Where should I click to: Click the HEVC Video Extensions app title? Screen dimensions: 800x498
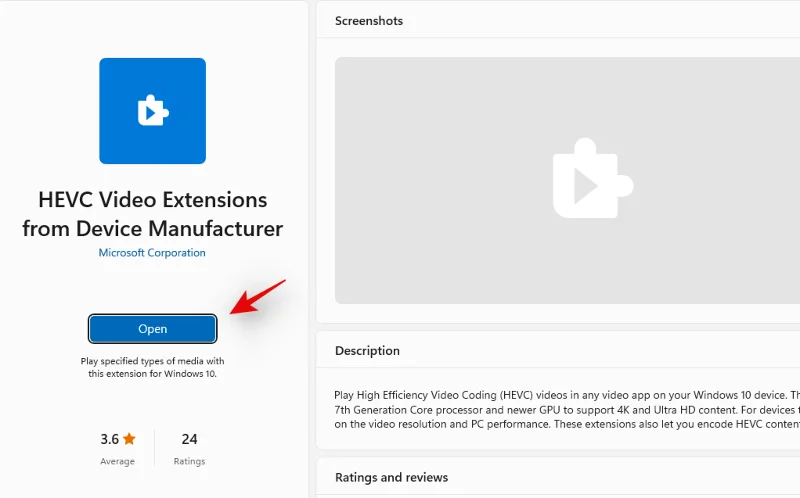coord(152,200)
